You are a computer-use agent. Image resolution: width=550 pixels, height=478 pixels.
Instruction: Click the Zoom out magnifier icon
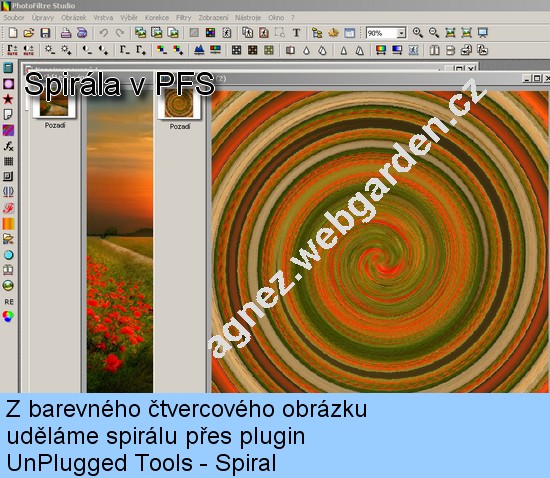pyautogui.click(x=434, y=33)
